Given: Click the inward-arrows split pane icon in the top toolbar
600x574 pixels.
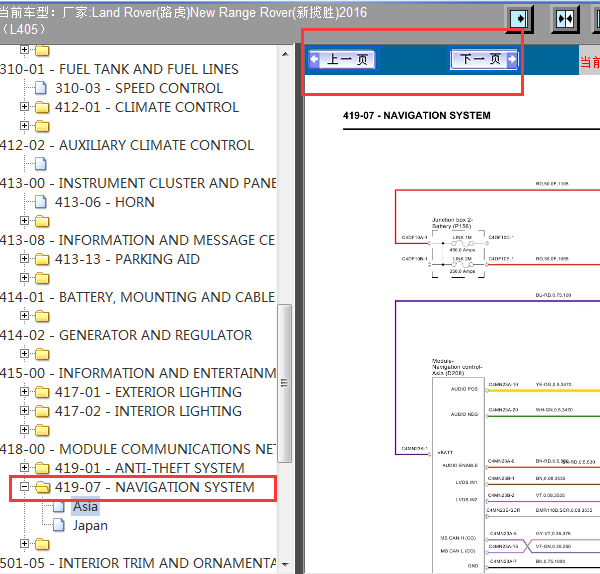Looking at the screenshot, I should click(564, 19).
